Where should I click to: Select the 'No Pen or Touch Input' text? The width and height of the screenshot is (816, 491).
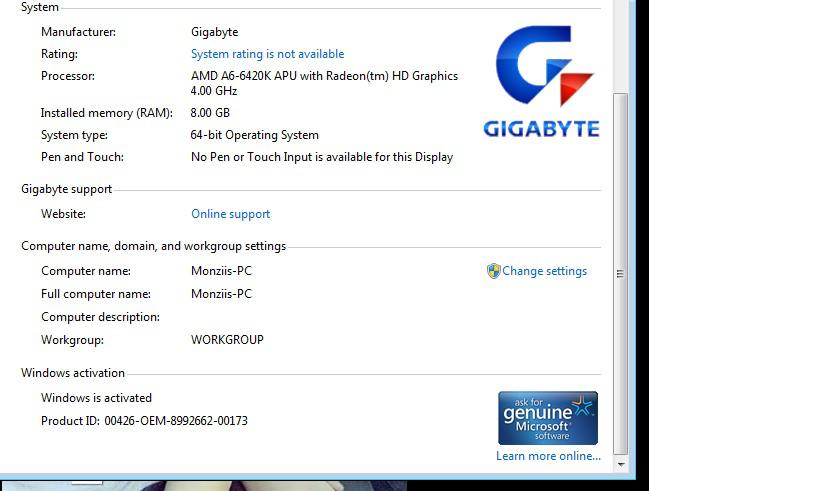(251, 157)
